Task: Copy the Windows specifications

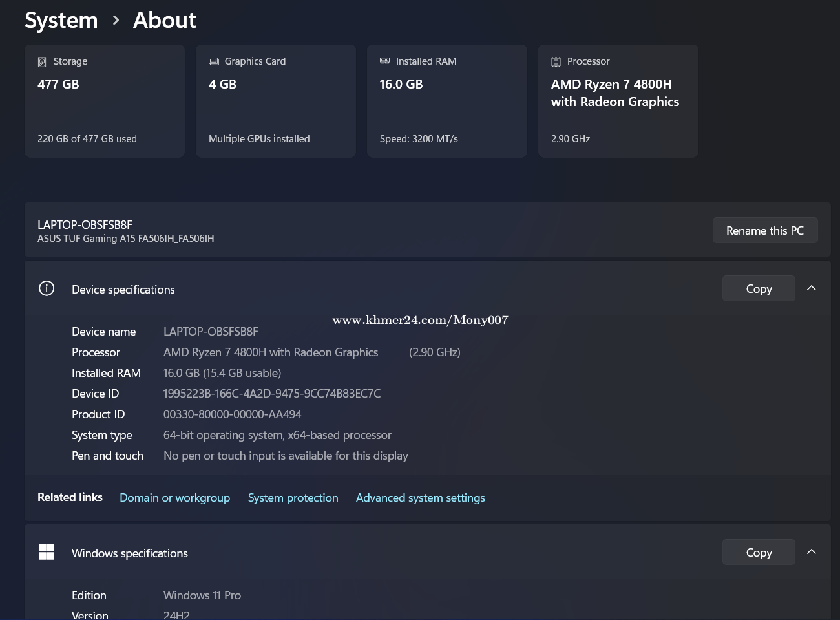Action: 759,553
